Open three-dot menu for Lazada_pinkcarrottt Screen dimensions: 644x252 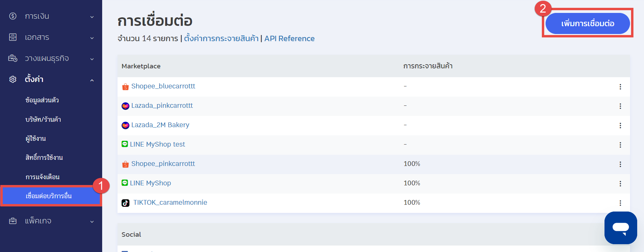coord(620,106)
